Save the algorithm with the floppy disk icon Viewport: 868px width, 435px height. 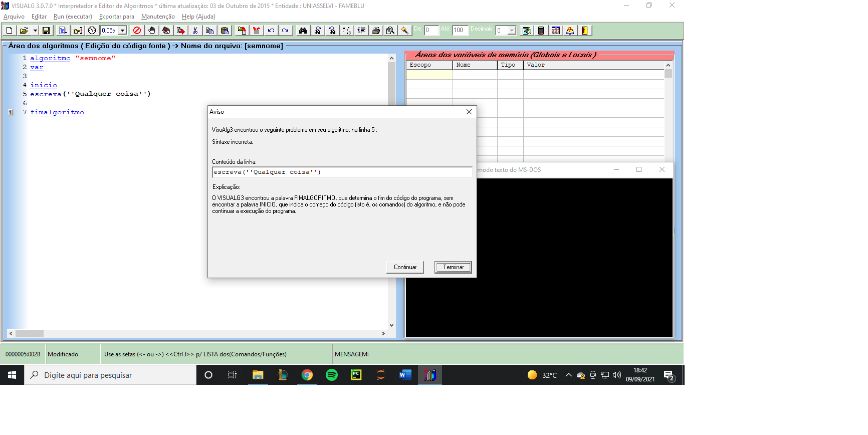(x=46, y=31)
